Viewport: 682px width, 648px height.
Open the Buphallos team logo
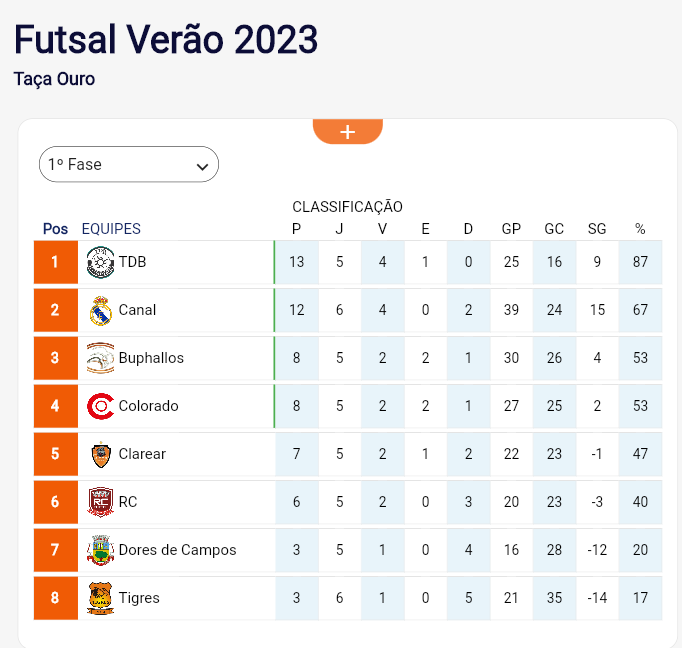click(100, 358)
